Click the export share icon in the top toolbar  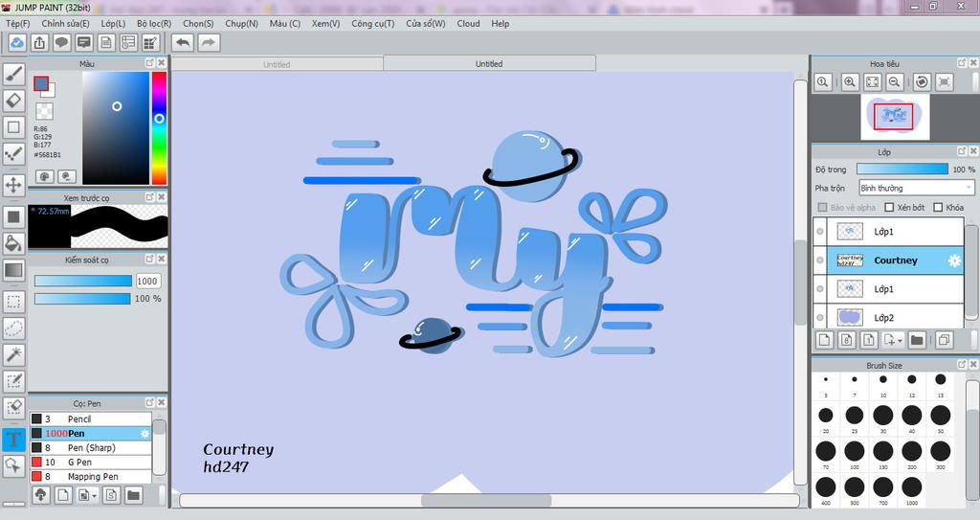pyautogui.click(x=39, y=42)
